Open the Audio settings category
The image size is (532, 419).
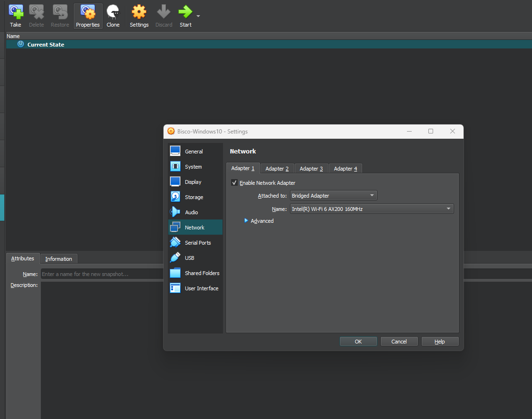tap(192, 212)
